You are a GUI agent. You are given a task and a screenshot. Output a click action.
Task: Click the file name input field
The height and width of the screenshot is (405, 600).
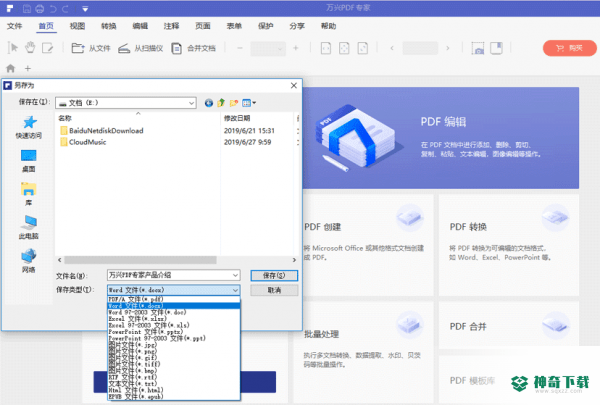click(x=173, y=275)
